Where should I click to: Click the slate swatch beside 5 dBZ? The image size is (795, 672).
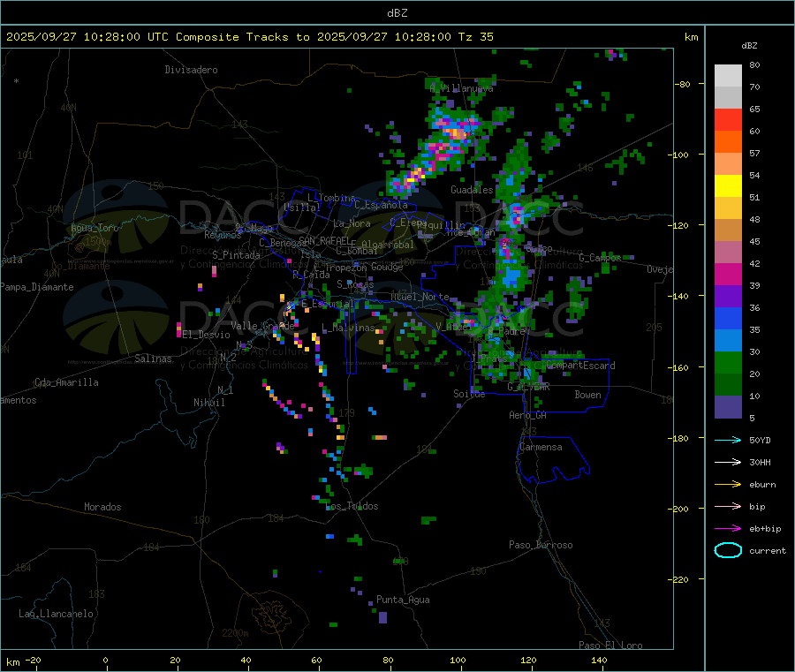[728, 407]
